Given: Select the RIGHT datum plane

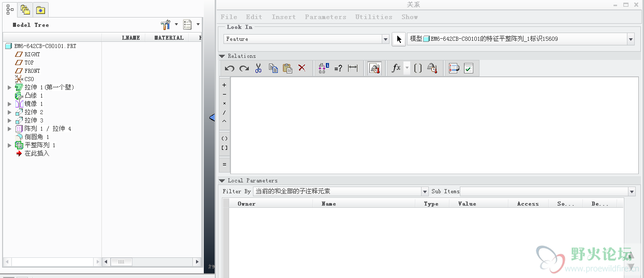Looking at the screenshot, I should [28, 54].
